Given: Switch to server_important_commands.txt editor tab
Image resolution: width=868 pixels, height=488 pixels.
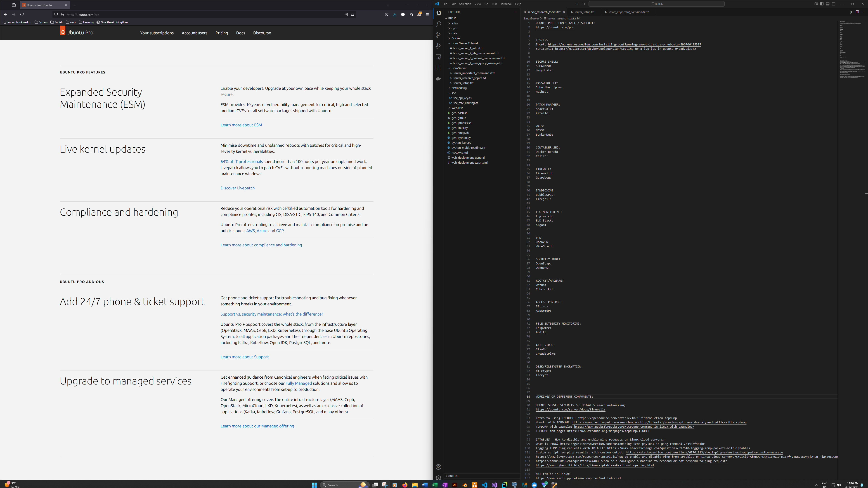Looking at the screenshot, I should pos(628,12).
